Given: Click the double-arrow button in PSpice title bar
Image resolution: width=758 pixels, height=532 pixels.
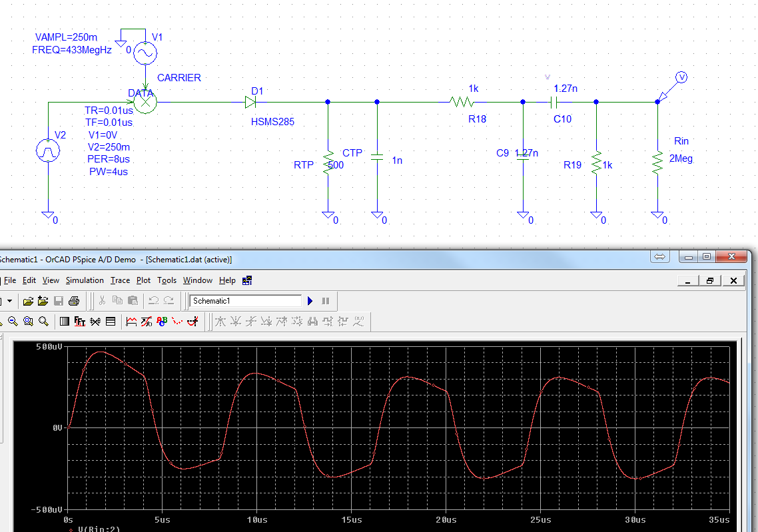Looking at the screenshot, I should pyautogui.click(x=660, y=256).
